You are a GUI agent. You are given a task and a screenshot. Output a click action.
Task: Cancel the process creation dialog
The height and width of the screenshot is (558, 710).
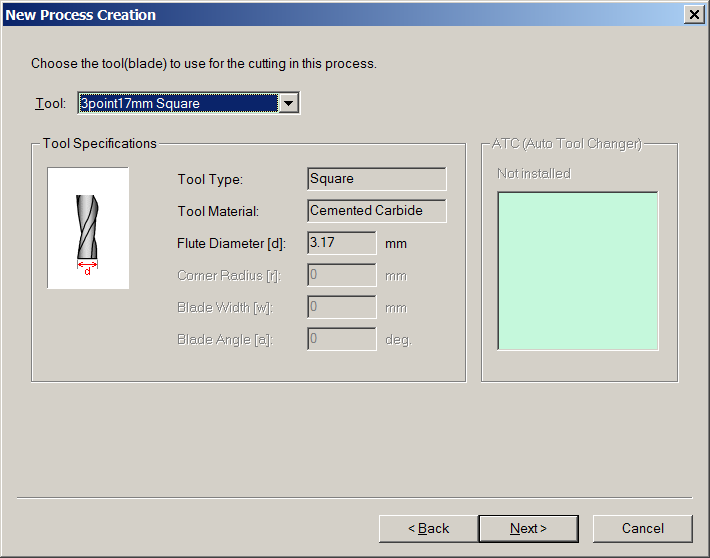tap(643, 529)
